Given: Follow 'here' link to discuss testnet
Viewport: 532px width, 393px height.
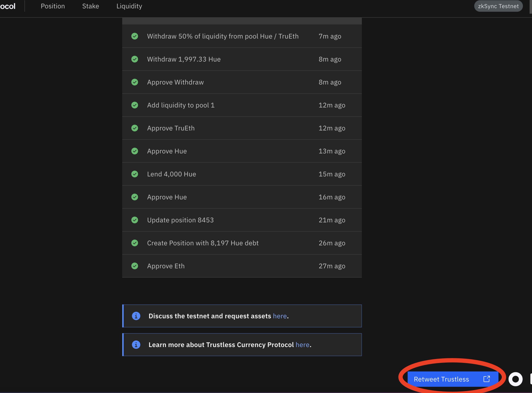Looking at the screenshot, I should point(280,316).
